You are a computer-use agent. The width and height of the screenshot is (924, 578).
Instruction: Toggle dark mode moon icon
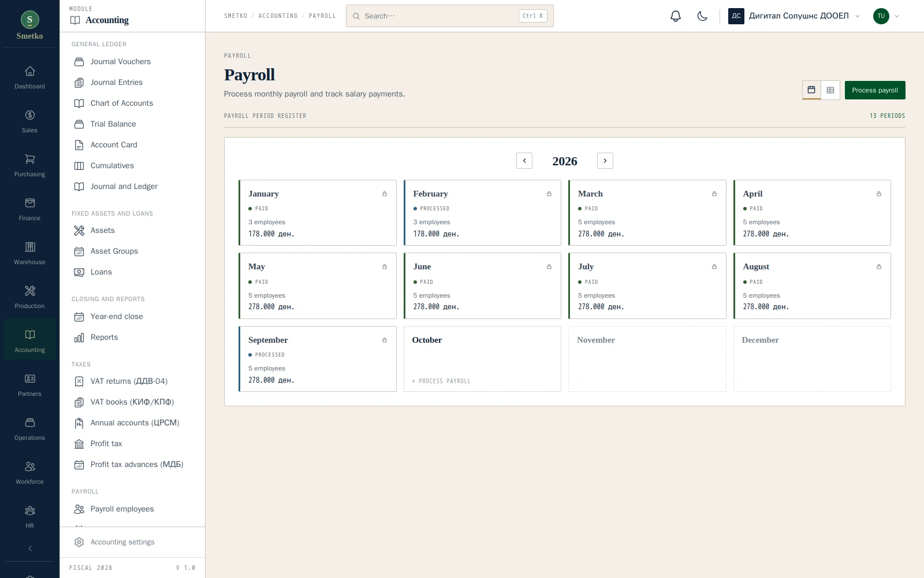pos(702,16)
